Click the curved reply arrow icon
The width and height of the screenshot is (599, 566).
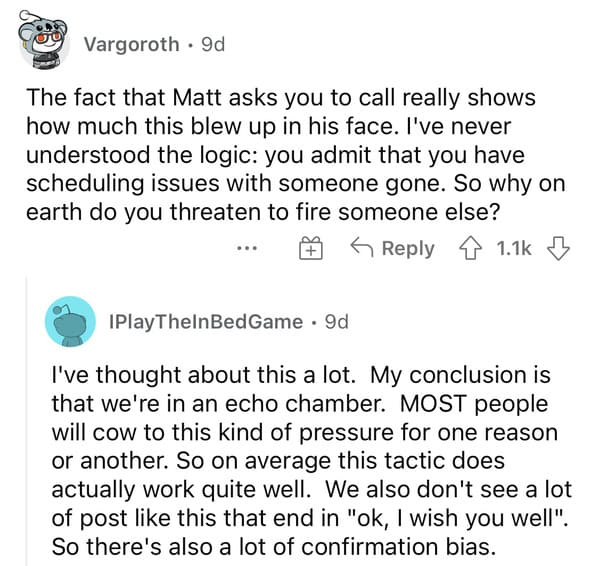click(362, 246)
